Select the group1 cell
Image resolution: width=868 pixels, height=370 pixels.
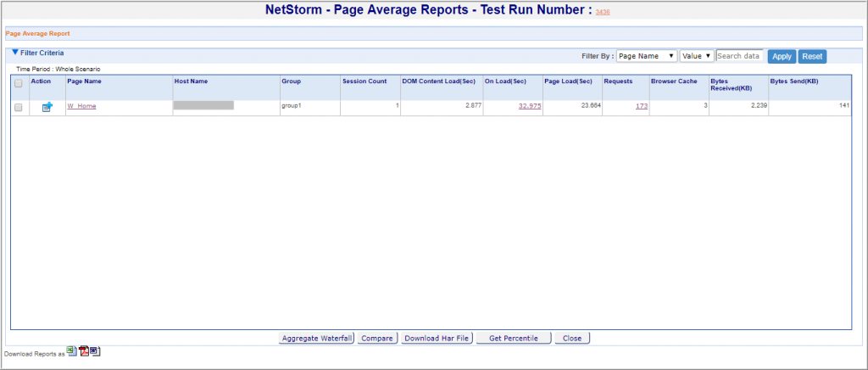(292, 105)
